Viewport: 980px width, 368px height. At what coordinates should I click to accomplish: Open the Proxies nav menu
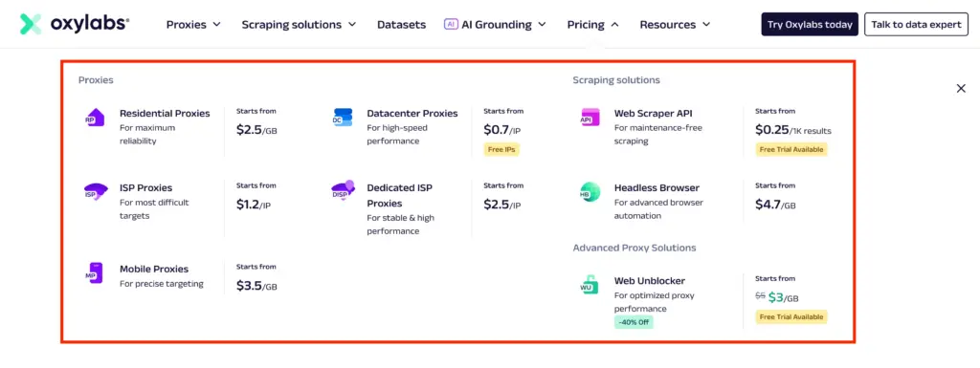pos(193,24)
